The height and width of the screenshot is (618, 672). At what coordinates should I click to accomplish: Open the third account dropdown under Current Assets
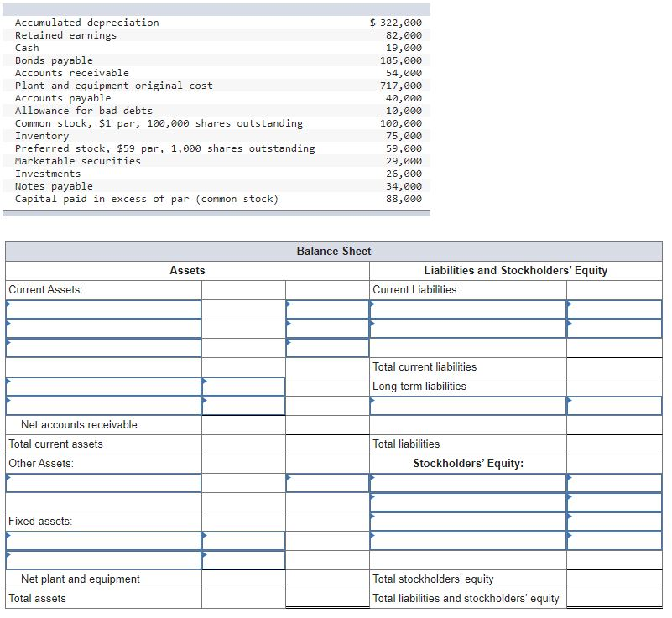pos(103,348)
